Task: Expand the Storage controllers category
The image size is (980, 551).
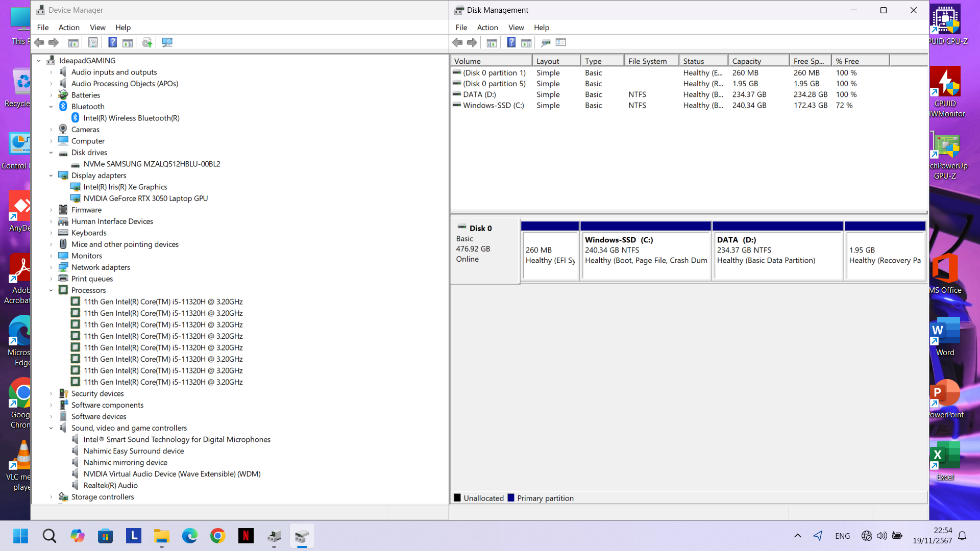Action: 51,497
